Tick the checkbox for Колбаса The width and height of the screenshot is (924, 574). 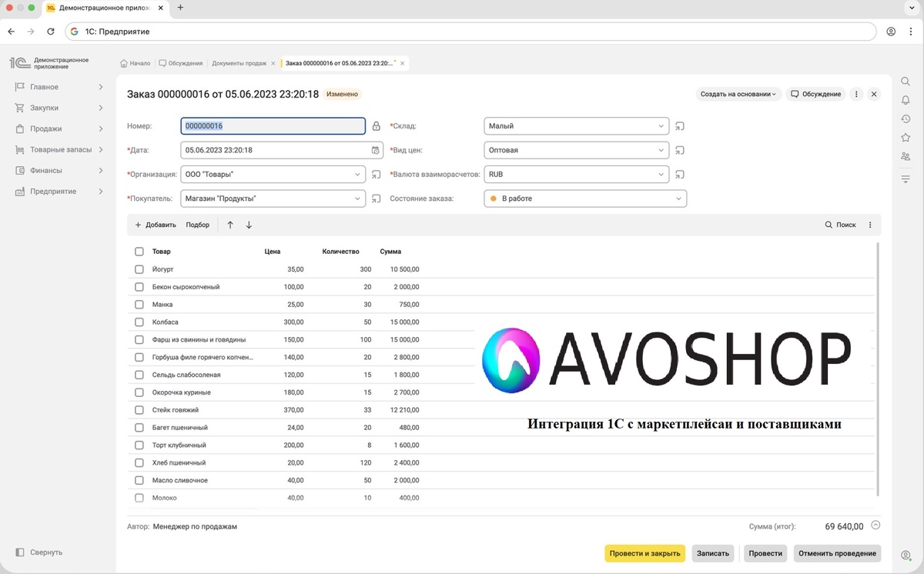(x=139, y=322)
